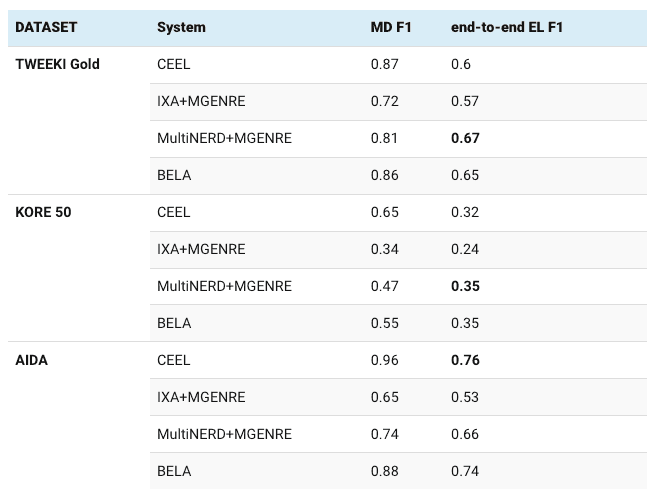Click MultiNERD+MGENRE in the KORE 50 group

point(224,286)
